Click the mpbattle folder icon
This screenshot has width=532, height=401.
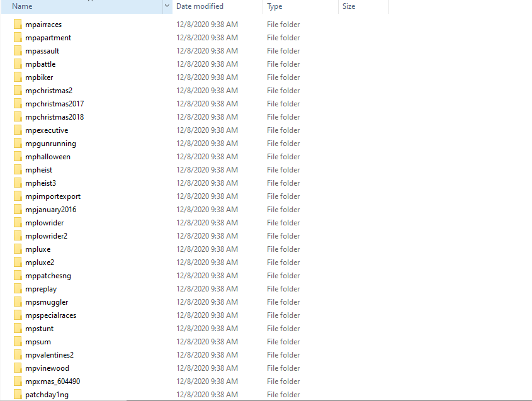pos(18,64)
